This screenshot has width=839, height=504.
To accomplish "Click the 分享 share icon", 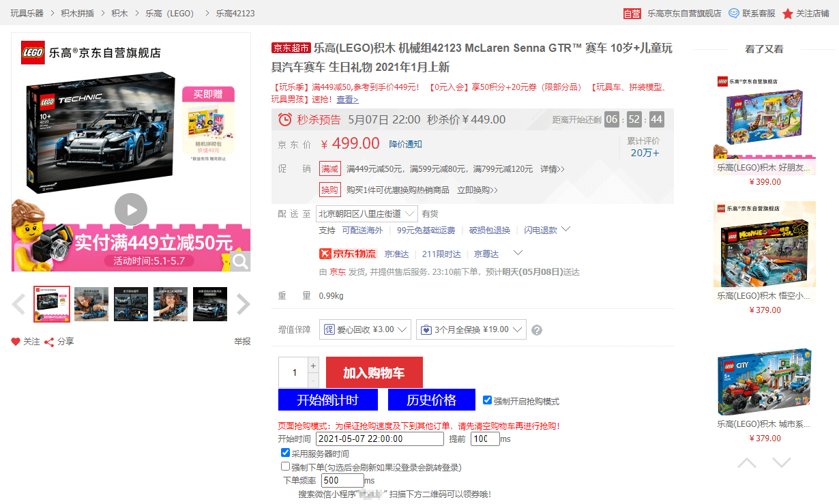I will pyautogui.click(x=49, y=342).
